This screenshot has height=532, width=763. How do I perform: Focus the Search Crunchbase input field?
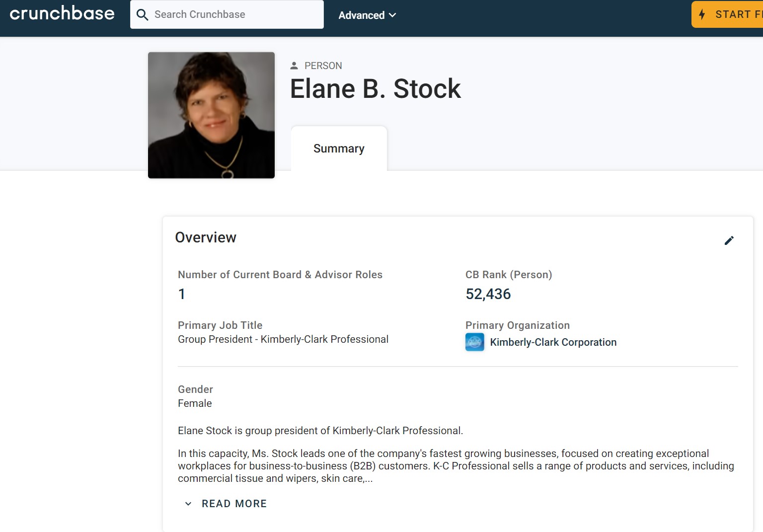(x=227, y=14)
